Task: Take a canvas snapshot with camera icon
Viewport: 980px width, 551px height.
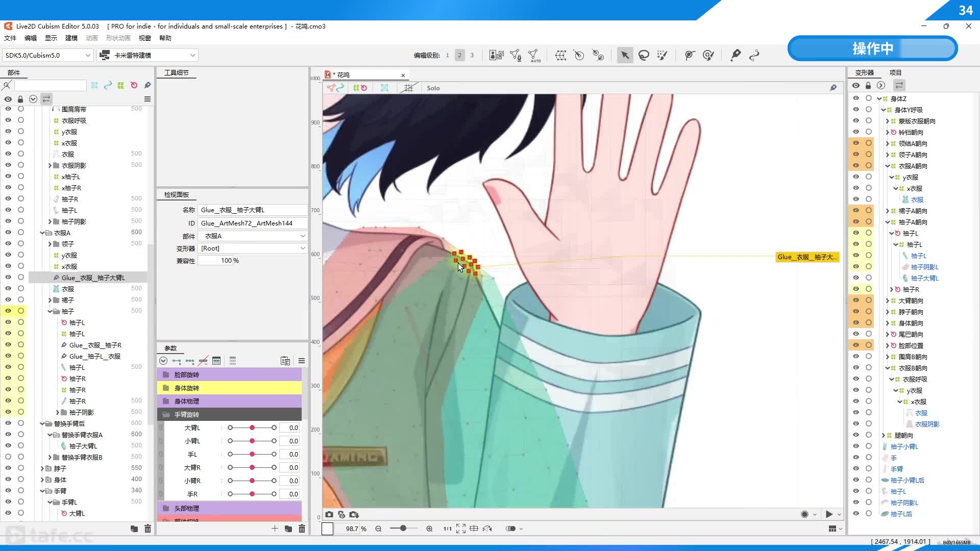Action: point(329,514)
